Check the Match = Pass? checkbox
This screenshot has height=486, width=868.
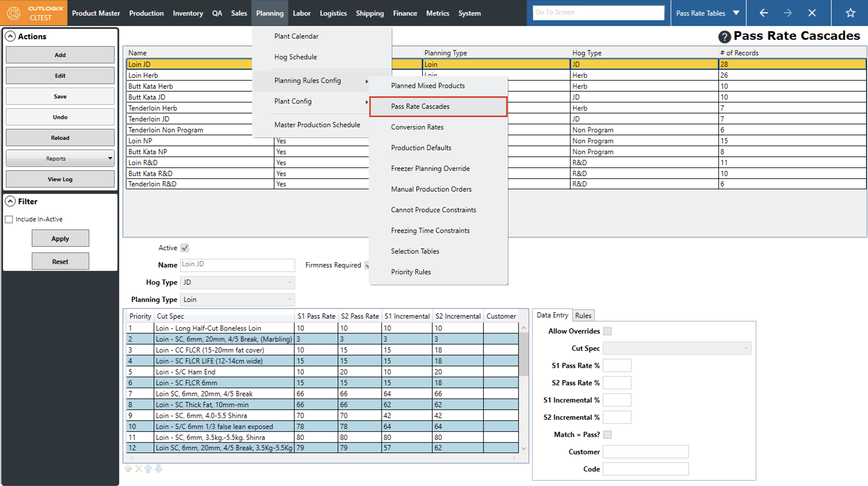click(x=607, y=435)
